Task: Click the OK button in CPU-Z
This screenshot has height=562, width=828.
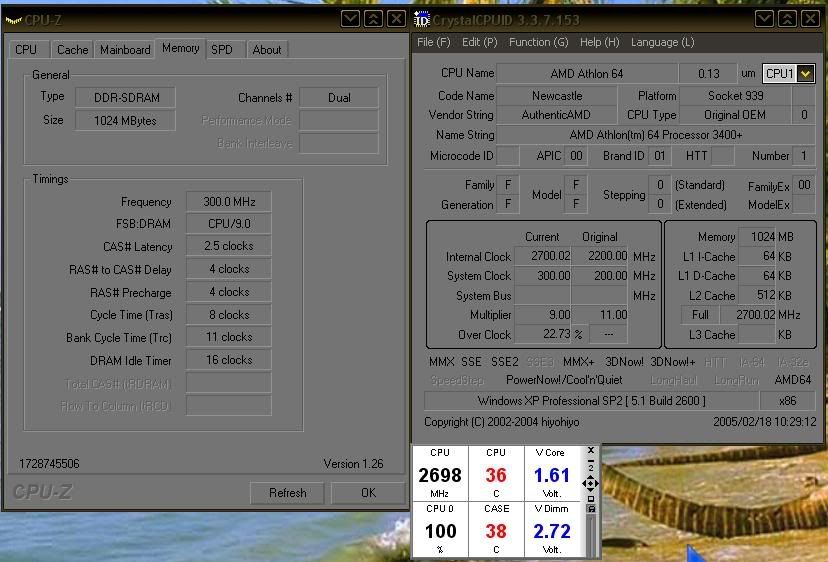Action: click(x=368, y=493)
